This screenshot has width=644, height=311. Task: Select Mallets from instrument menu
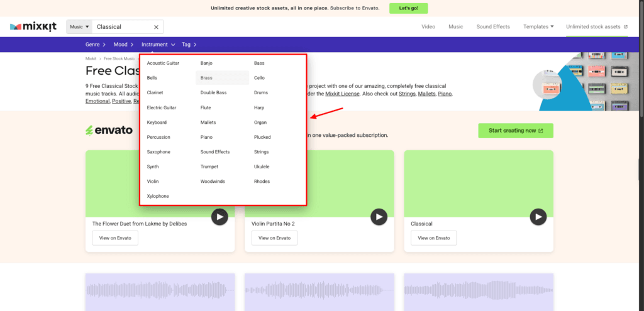tap(208, 123)
